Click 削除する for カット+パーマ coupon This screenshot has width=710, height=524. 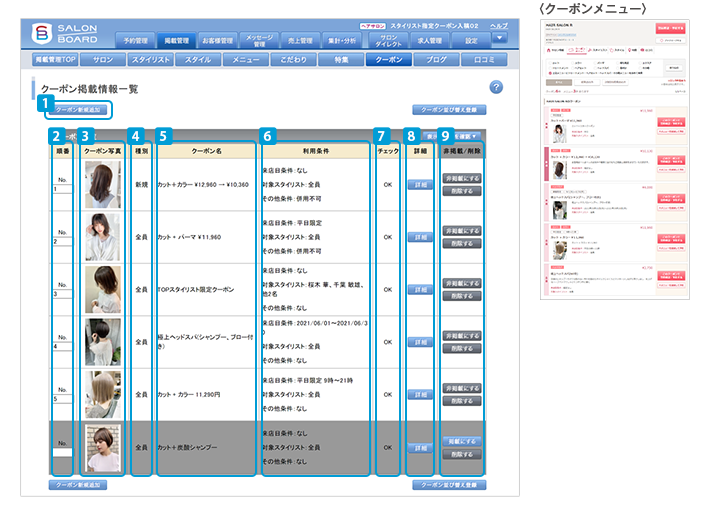pyautogui.click(x=462, y=244)
